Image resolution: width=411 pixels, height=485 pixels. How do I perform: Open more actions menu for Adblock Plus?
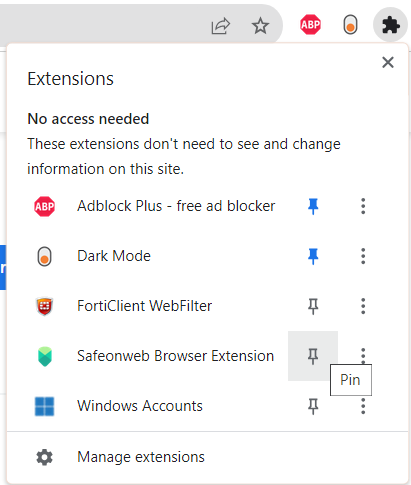[x=363, y=206]
